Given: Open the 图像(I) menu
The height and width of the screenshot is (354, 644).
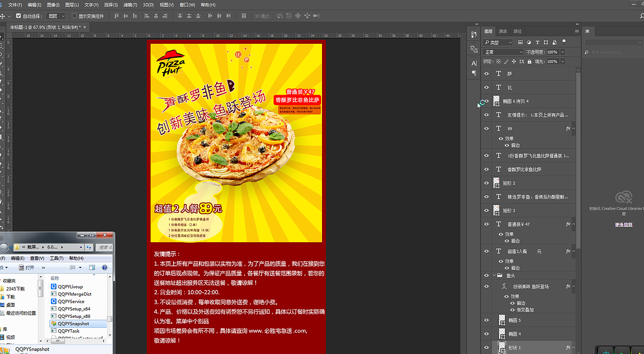Looking at the screenshot, I should pos(53,5).
